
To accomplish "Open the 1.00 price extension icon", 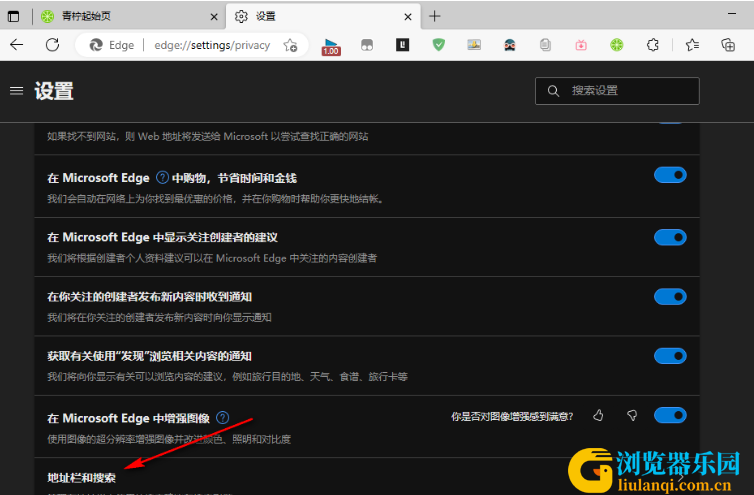I will [x=331, y=46].
